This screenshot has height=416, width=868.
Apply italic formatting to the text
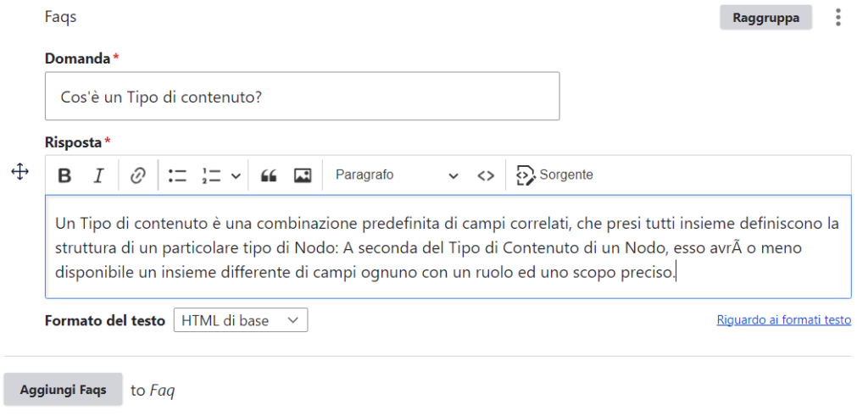pos(98,175)
